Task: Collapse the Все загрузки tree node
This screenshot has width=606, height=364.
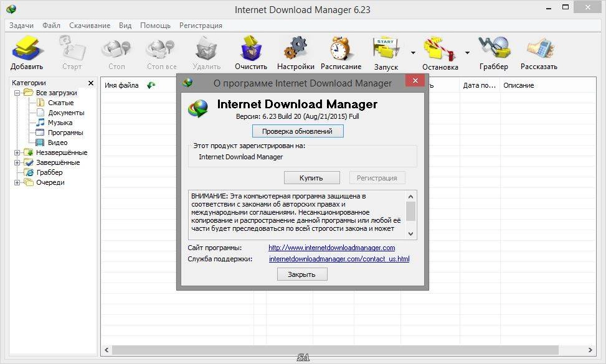Action: (x=17, y=93)
